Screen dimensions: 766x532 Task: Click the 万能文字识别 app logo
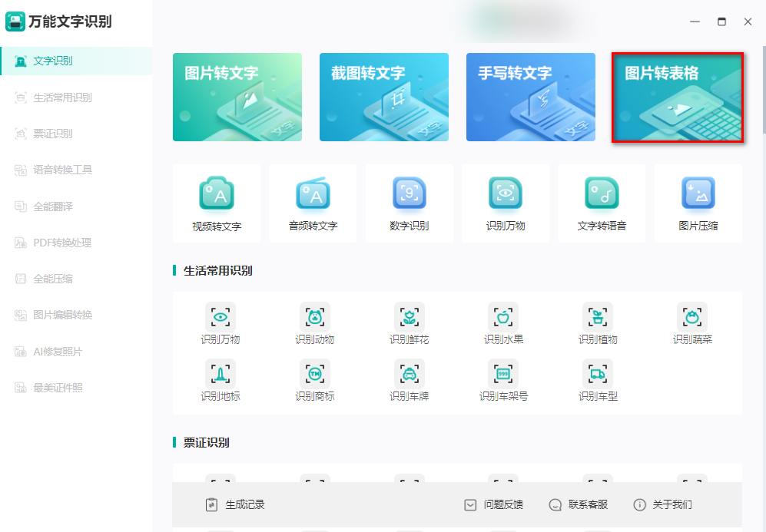tap(15, 21)
